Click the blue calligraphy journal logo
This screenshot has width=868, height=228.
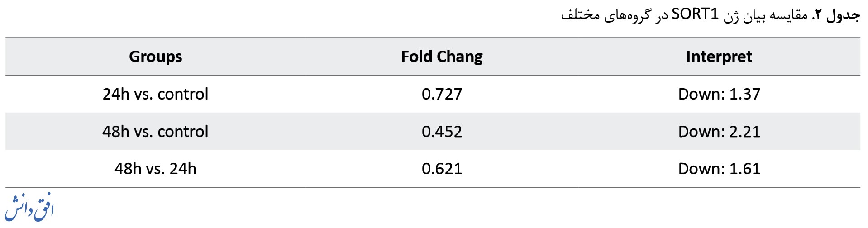point(29,207)
